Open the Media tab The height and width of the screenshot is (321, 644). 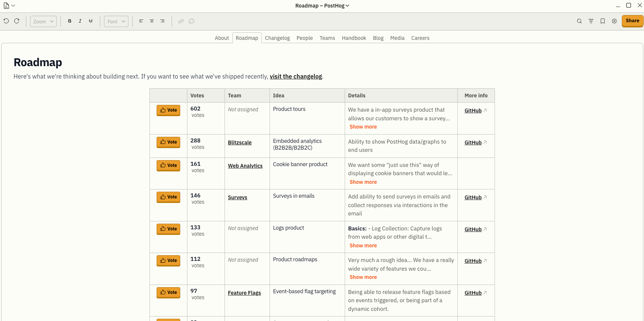397,38
